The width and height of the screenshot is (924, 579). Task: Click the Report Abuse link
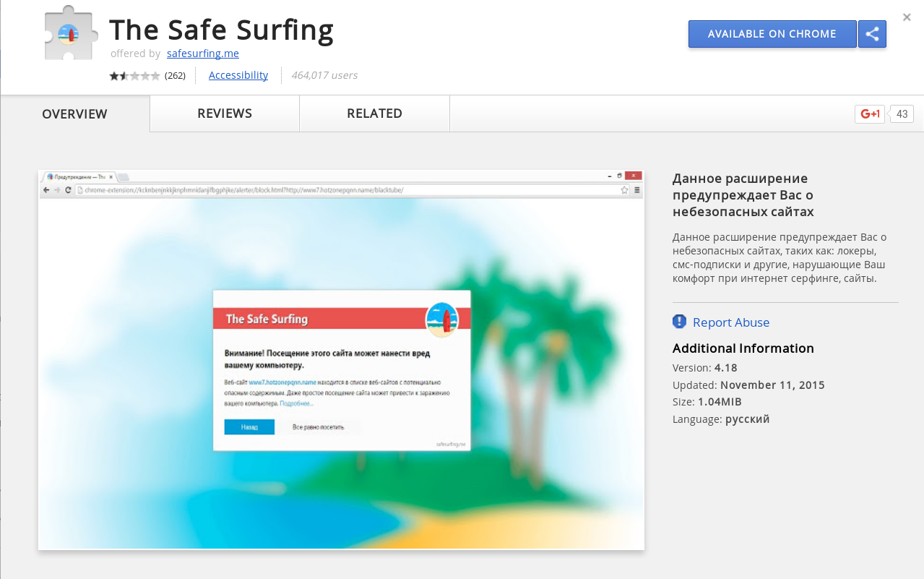click(731, 322)
